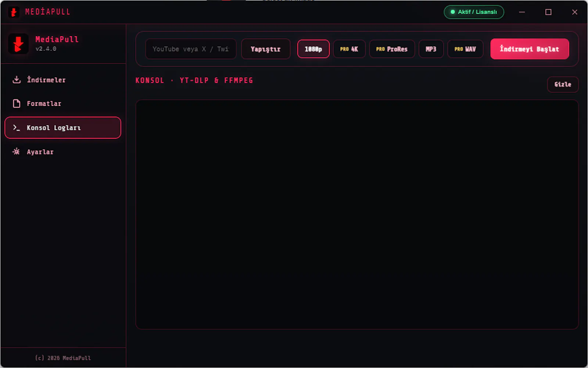Viewport: 588px width, 368px height.
Task: Choose the PRO WAV format option
Action: [x=465, y=49]
